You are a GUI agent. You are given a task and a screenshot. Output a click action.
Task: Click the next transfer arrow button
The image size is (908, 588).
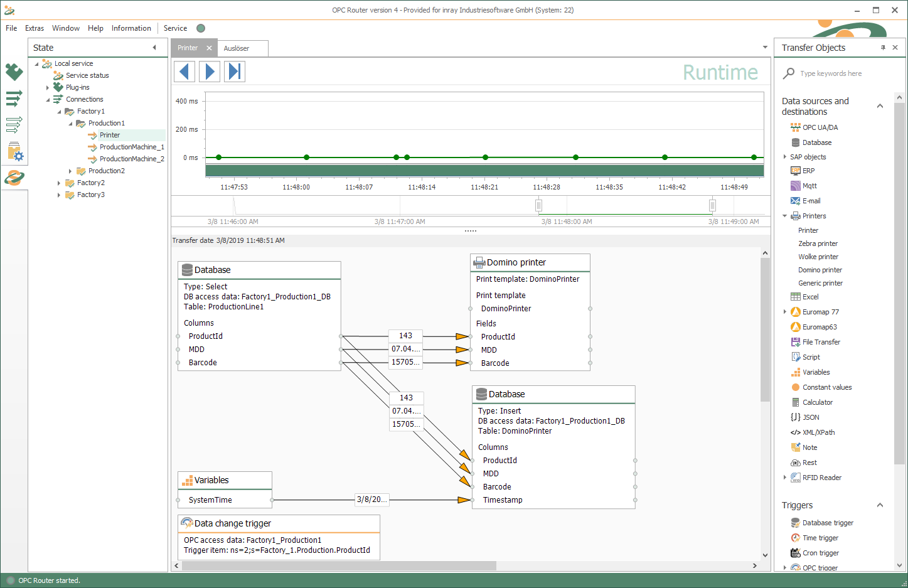(x=210, y=72)
